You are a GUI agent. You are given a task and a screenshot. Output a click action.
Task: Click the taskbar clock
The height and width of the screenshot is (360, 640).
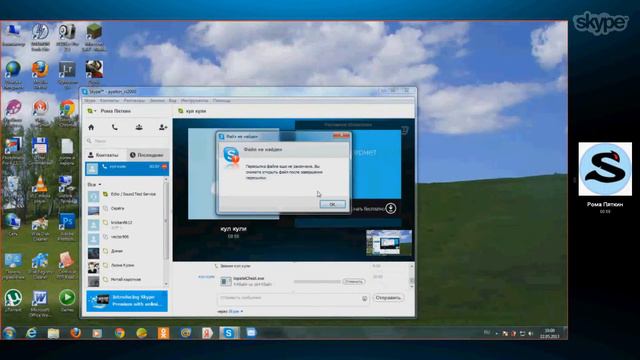click(x=550, y=333)
